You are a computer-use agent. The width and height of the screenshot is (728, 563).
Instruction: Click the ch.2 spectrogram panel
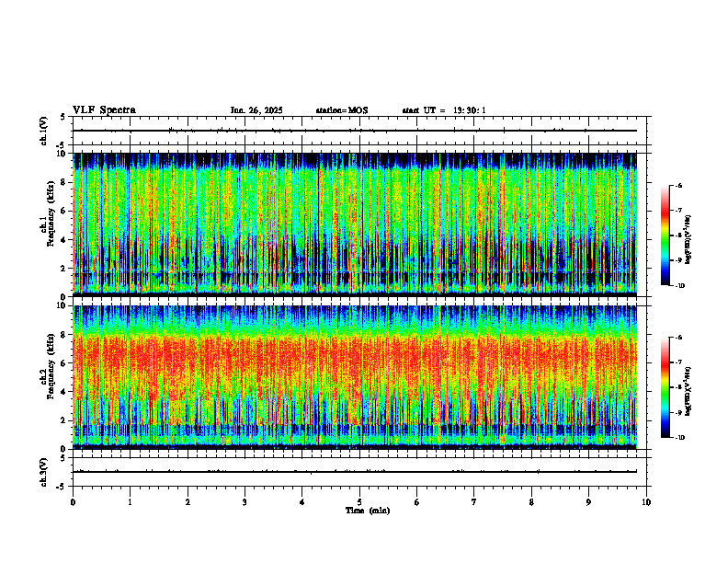click(355, 377)
